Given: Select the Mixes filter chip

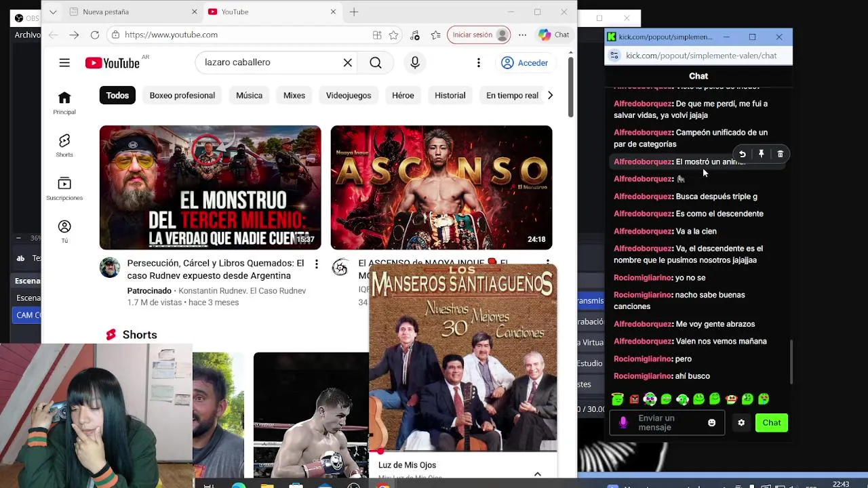Looking at the screenshot, I should point(294,96).
